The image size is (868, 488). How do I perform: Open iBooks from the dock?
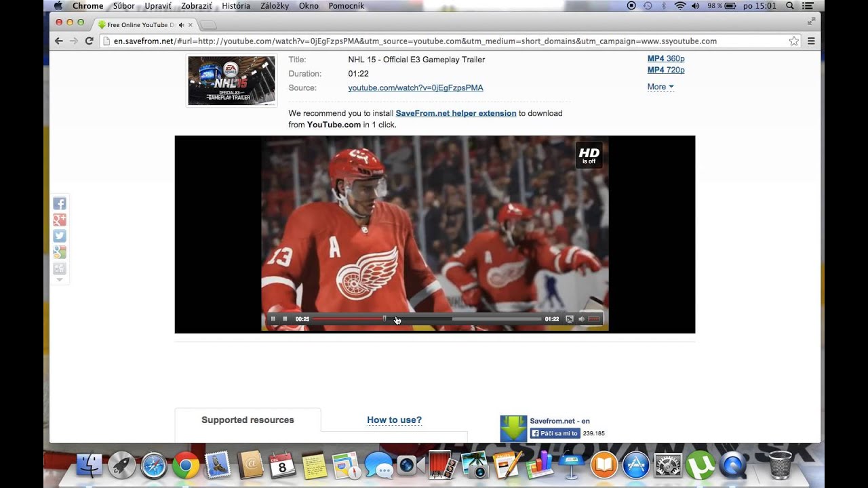tap(604, 465)
